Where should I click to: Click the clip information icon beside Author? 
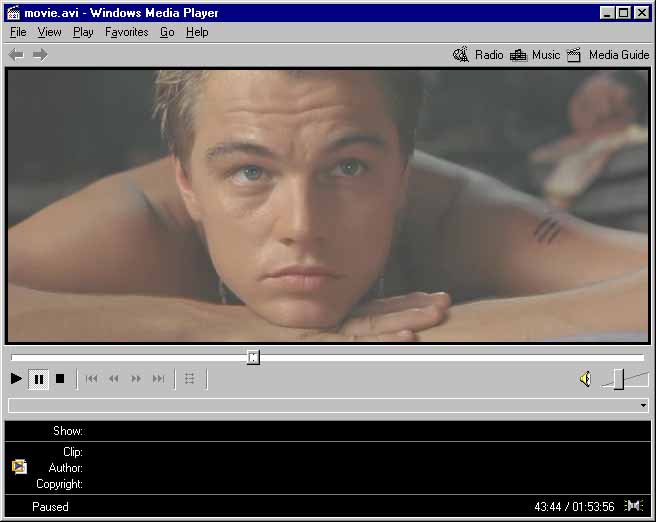pyautogui.click(x=19, y=466)
